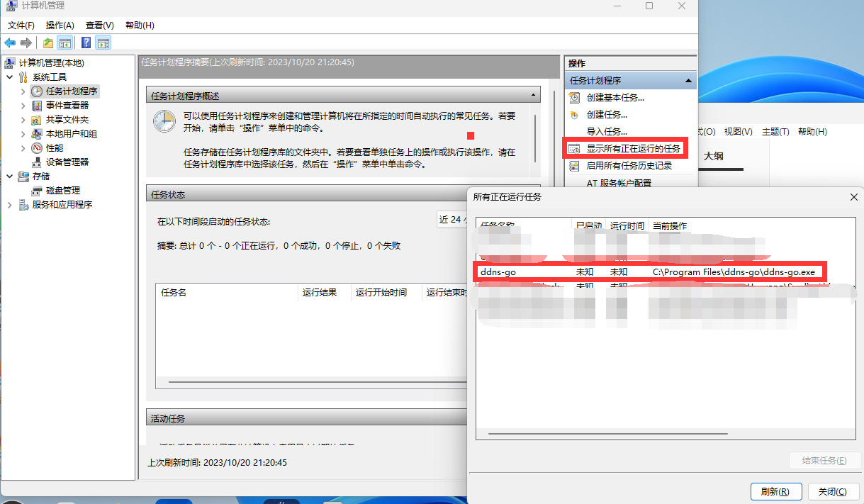This screenshot has width=864, height=504.
Task: Click the C:\Program Files\ddns-go\ddns-go.exe path cell
Action: point(734,272)
